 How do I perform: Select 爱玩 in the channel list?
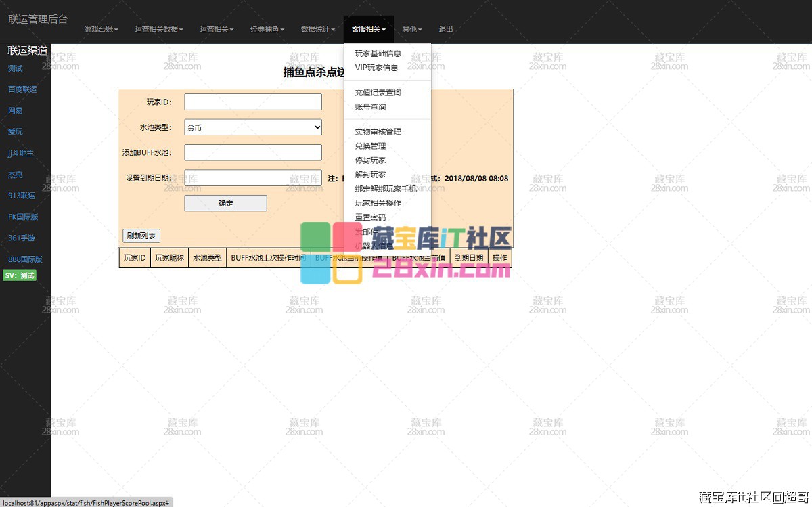16,131
